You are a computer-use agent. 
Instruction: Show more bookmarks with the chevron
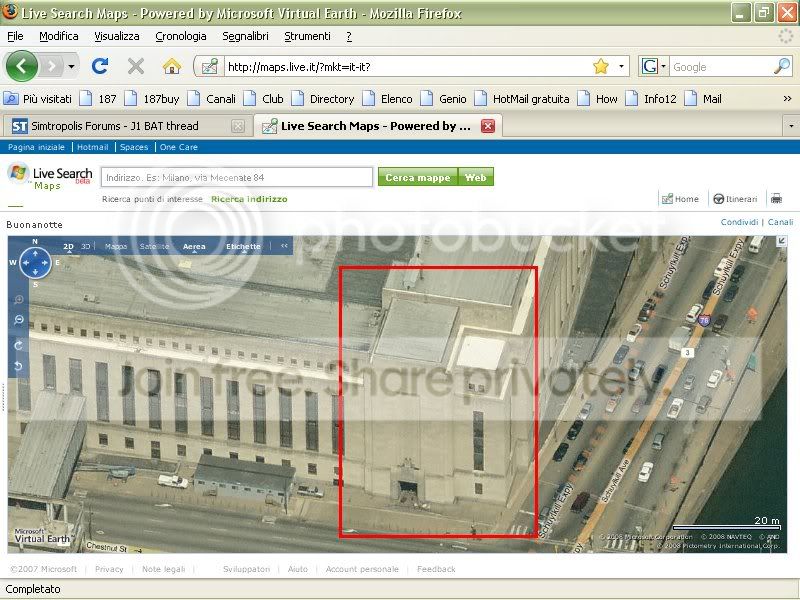(787, 98)
